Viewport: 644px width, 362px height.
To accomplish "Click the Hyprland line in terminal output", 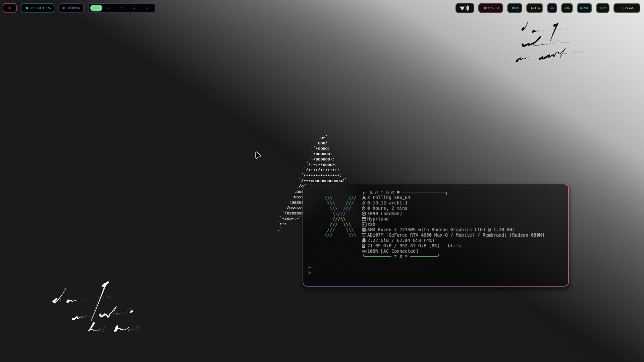I will tap(378, 219).
